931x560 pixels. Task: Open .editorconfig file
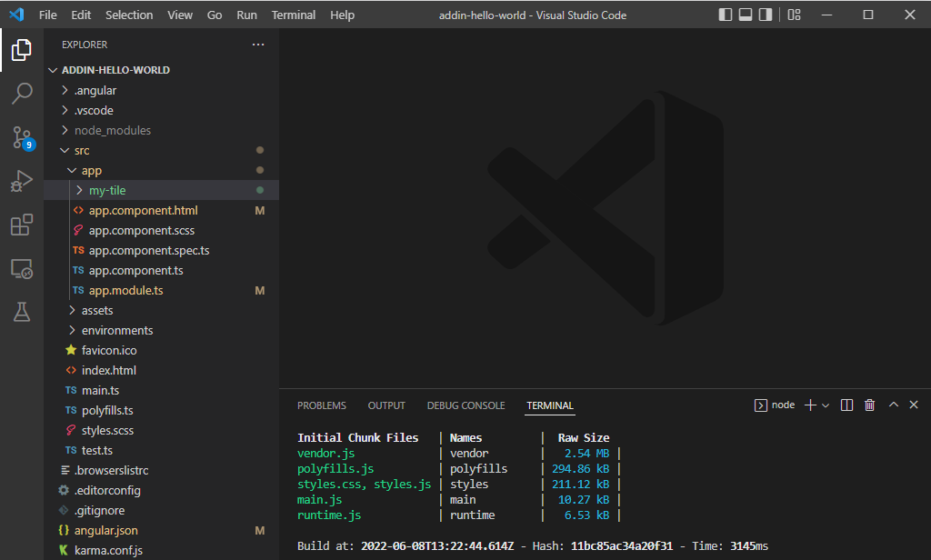click(162, 490)
